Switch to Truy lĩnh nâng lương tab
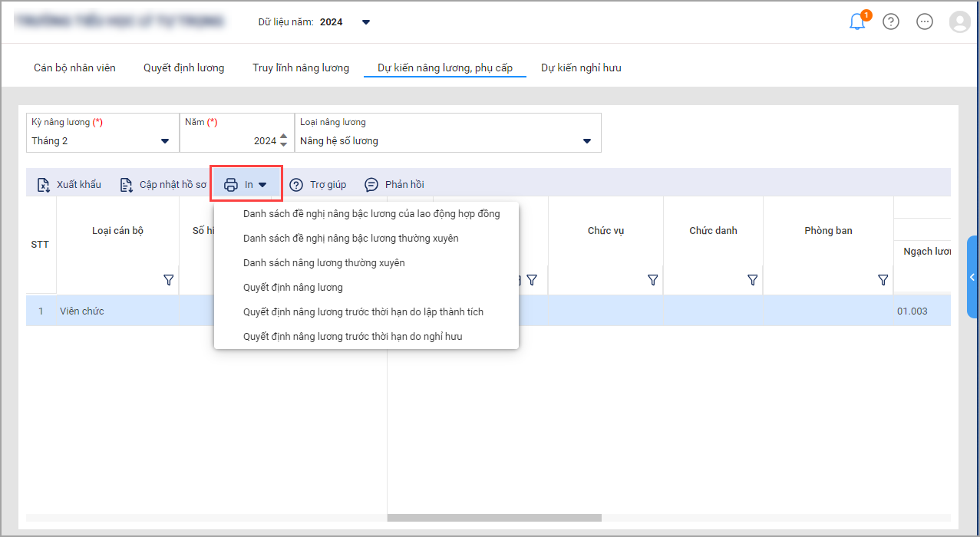Viewport: 980px width, 537px height. pos(301,68)
